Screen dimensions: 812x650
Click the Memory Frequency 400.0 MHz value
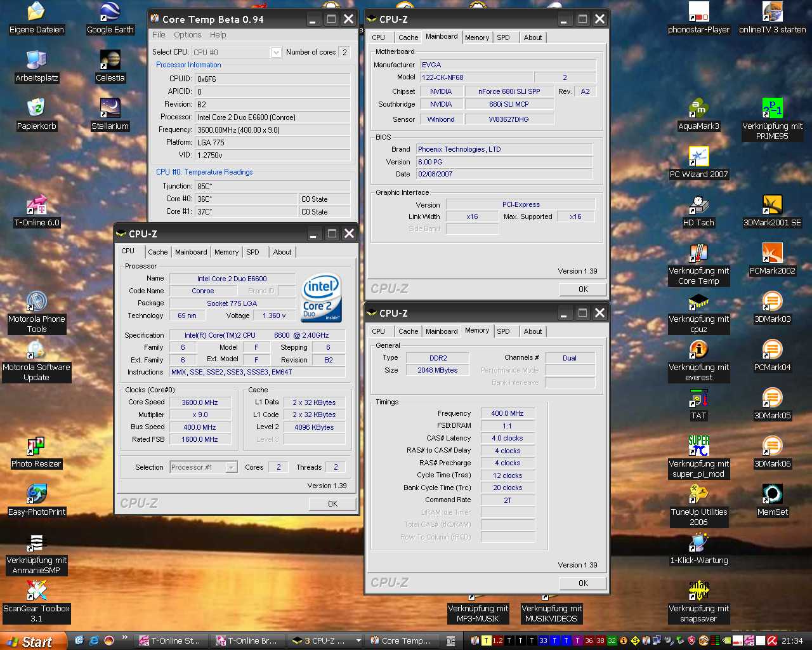[507, 413]
